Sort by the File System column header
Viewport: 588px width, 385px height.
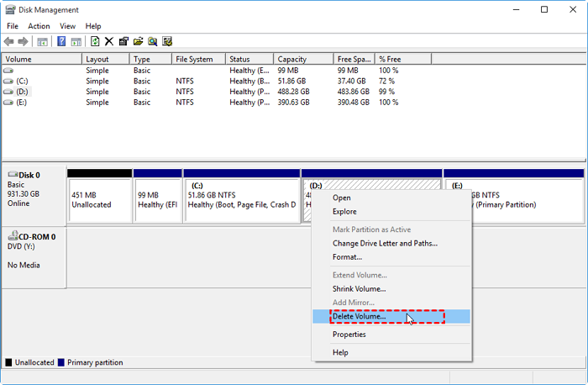pyautogui.click(x=194, y=59)
